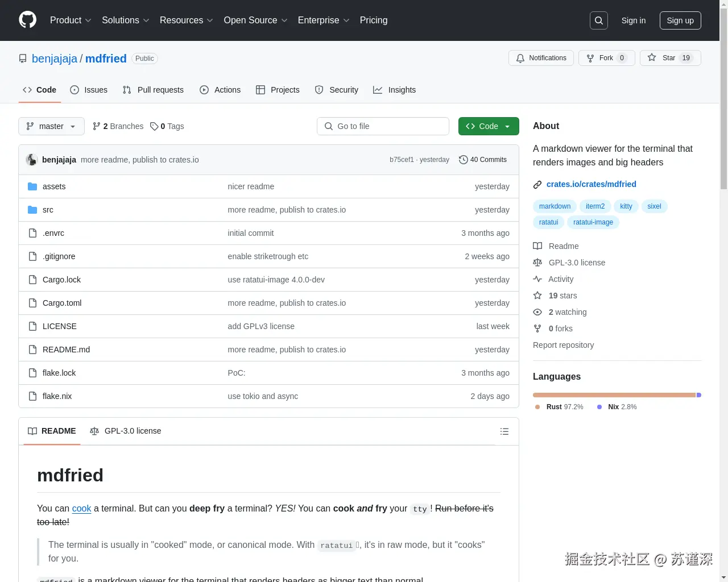Click the Go to file search field
The image size is (728, 582).
383,126
